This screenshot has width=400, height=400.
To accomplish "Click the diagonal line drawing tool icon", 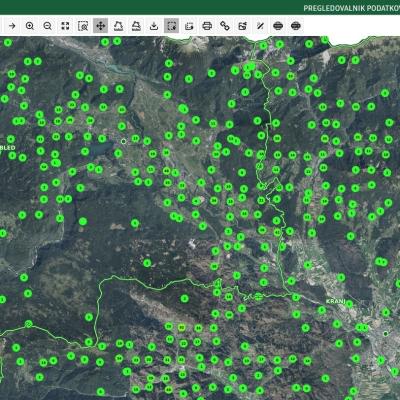I will click(260, 26).
